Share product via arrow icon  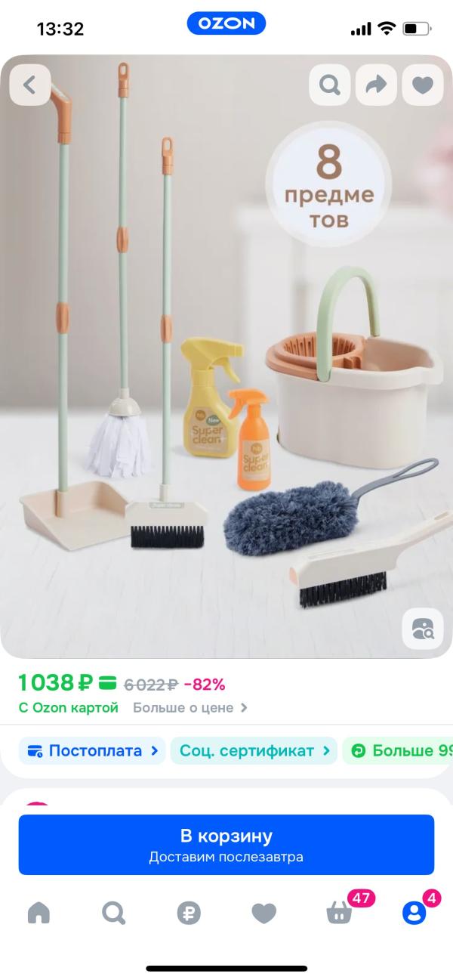(376, 85)
